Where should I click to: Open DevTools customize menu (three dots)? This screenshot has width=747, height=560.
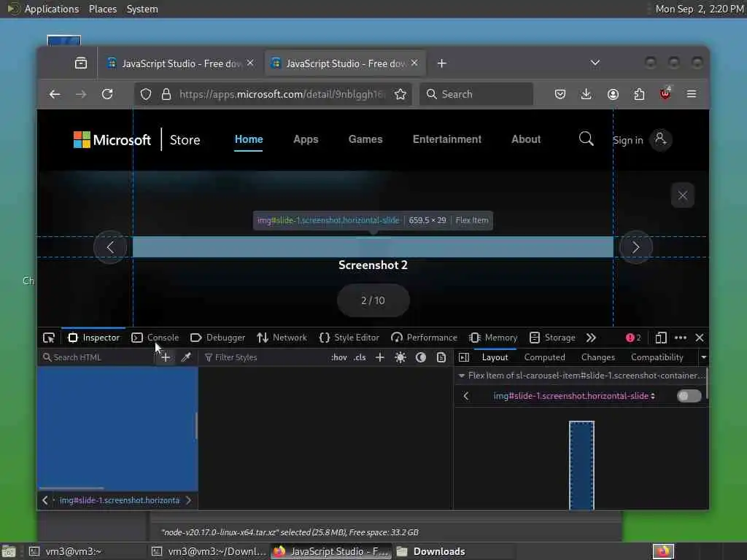pyautogui.click(x=681, y=338)
